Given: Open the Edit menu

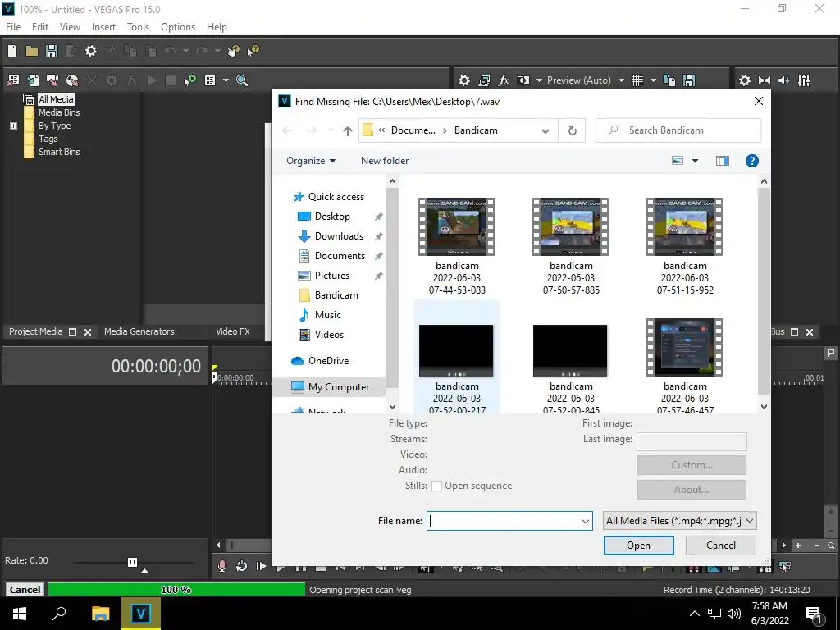Looking at the screenshot, I should (40, 27).
